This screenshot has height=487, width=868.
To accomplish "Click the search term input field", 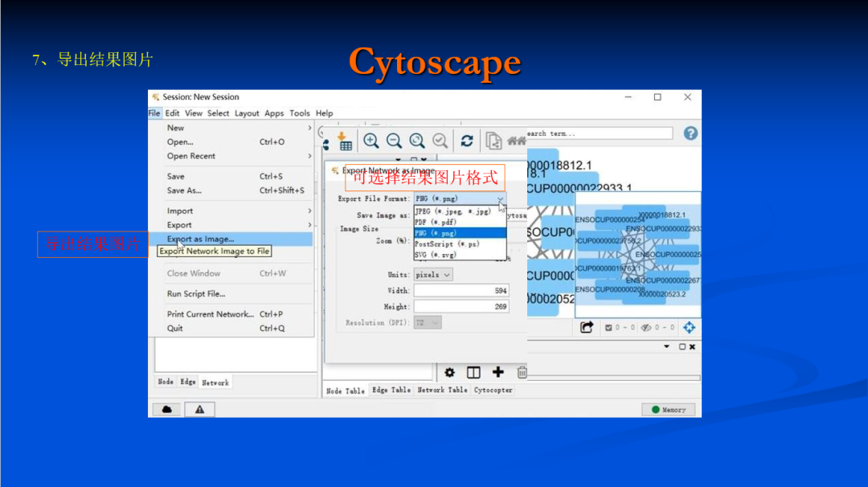I will [600, 133].
